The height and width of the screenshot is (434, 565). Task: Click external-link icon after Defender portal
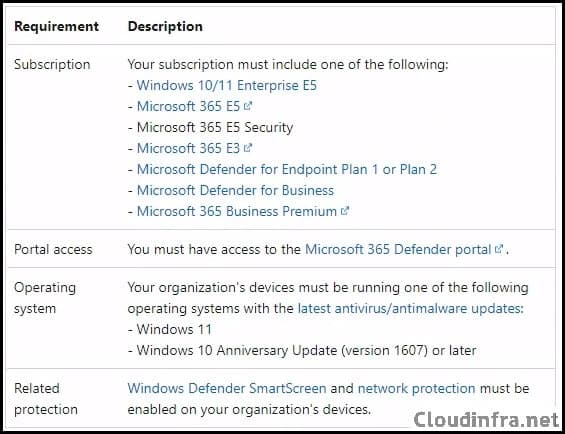[x=499, y=249]
